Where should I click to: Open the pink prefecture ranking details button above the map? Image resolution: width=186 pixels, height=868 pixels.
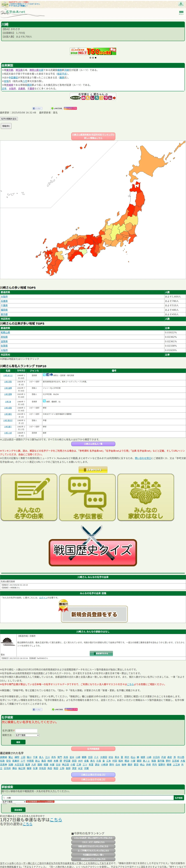[x=93, y=136]
